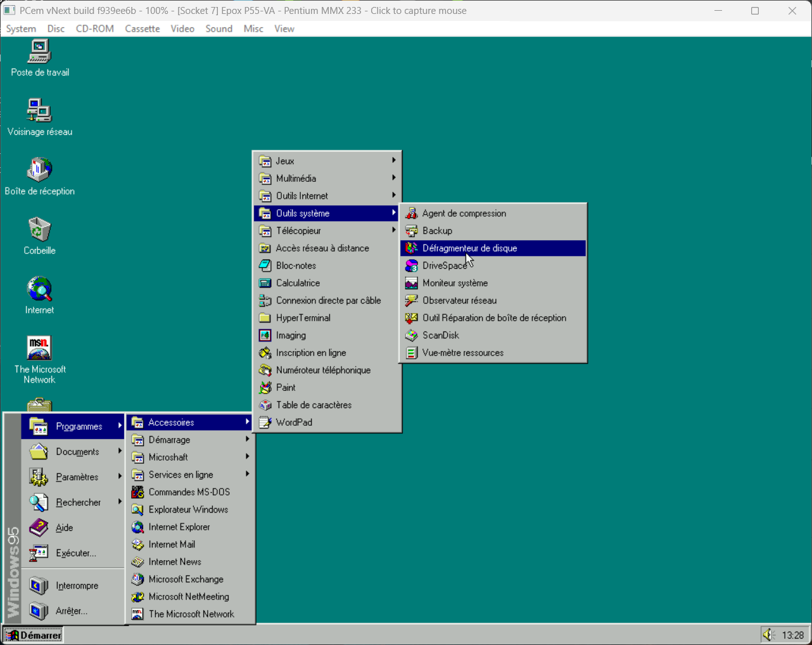The width and height of the screenshot is (812, 645).
Task: Open the PCem CD-ROM menu
Action: coord(95,29)
